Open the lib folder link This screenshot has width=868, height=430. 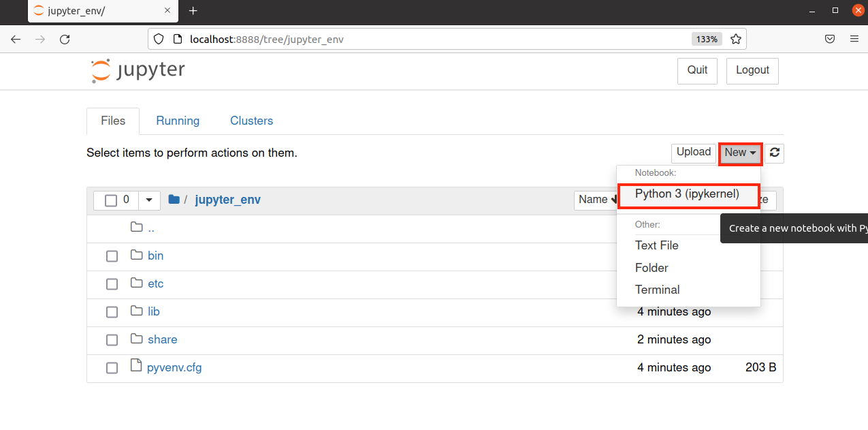(153, 312)
